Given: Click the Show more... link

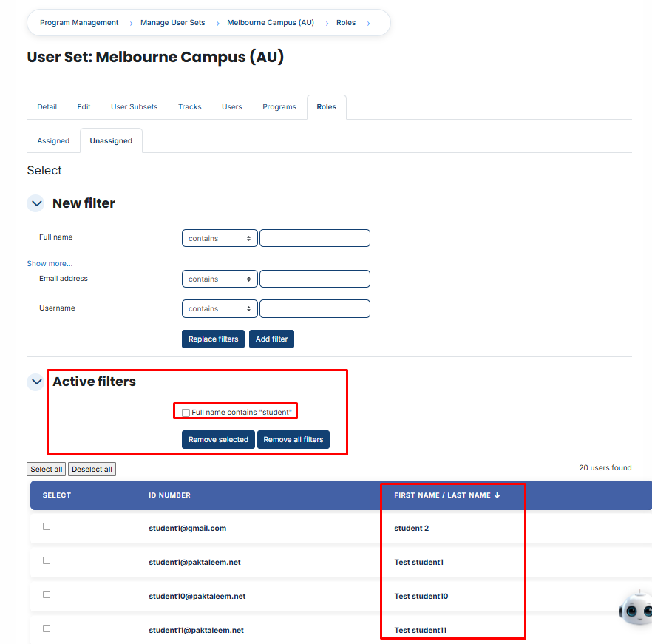Looking at the screenshot, I should coord(50,264).
